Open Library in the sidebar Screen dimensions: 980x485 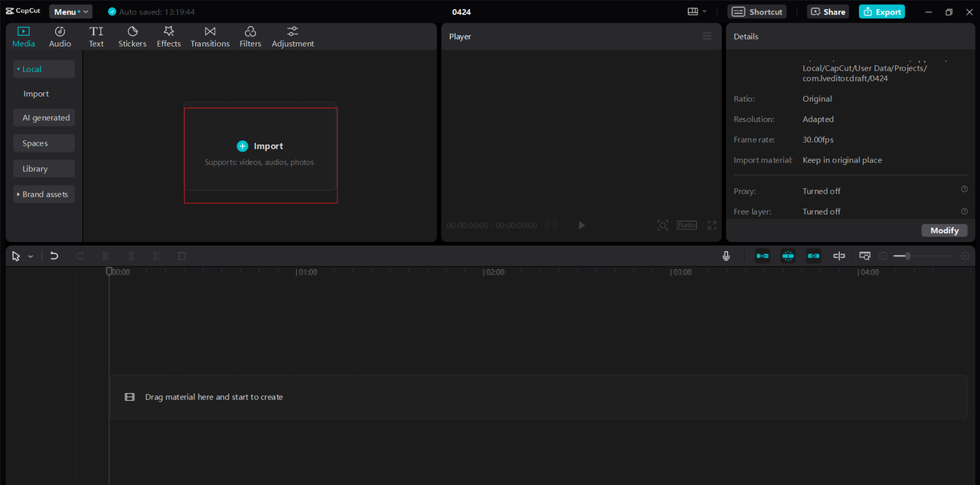point(44,169)
